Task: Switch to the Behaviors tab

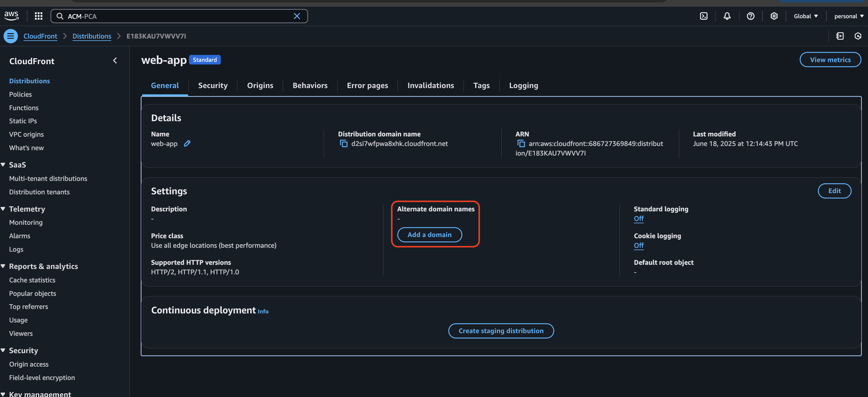Action: coord(310,85)
